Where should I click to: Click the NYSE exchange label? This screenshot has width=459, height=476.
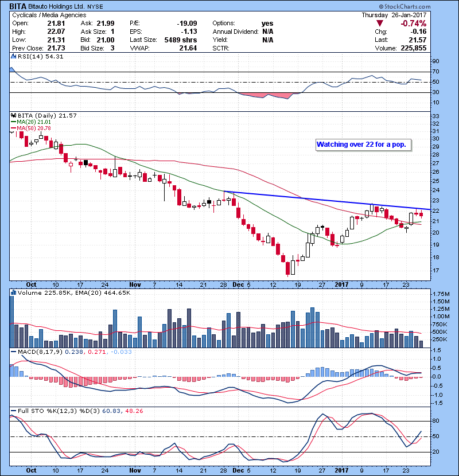95,6
